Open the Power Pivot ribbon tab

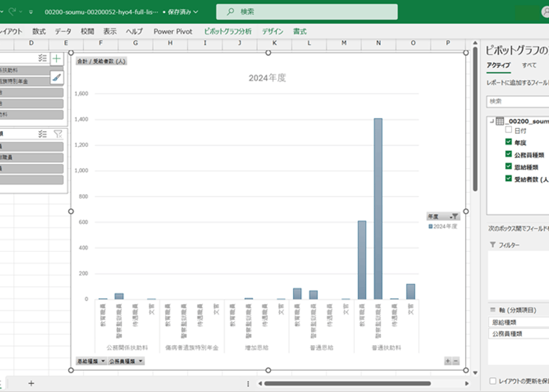(173, 31)
